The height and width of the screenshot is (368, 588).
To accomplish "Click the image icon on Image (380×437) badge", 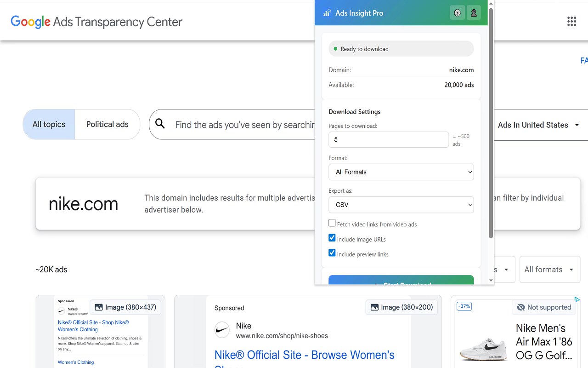I will pyautogui.click(x=99, y=307).
